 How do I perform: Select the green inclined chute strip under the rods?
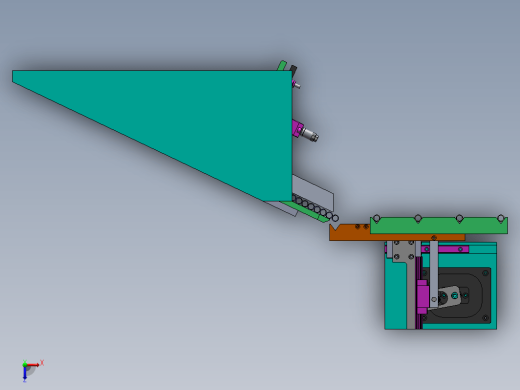pyautogui.click(x=305, y=211)
